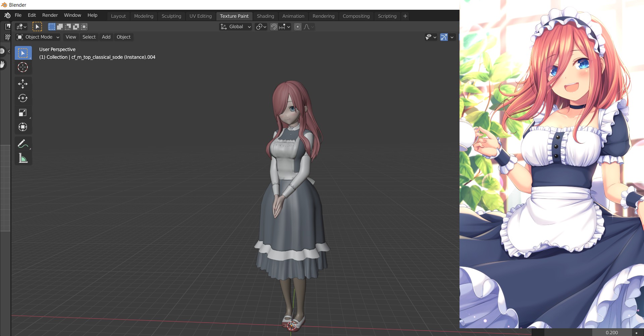
Task: Choose Subtract selection mode icon
Action: click(68, 27)
